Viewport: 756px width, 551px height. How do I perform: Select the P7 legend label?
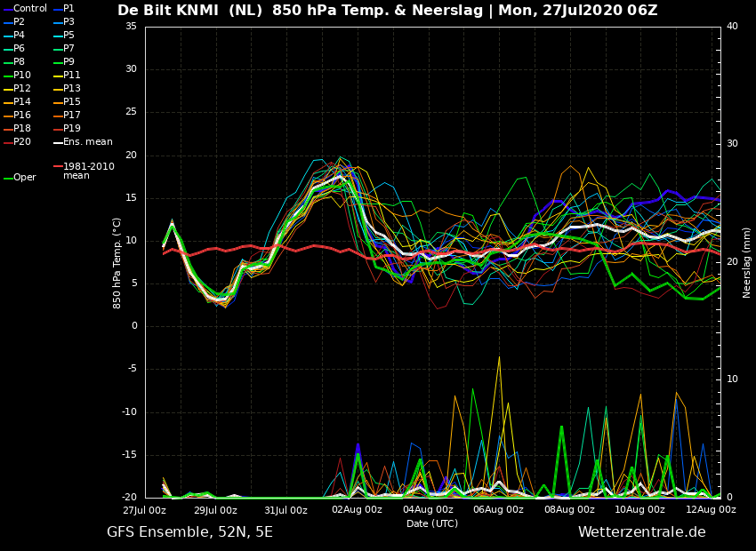point(69,49)
